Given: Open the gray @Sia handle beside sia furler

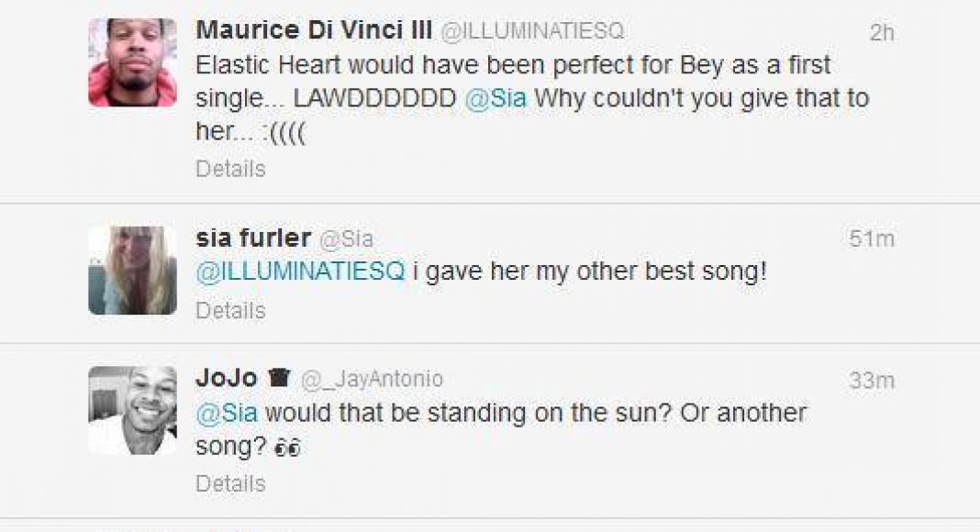Looking at the screenshot, I should click(346, 239).
